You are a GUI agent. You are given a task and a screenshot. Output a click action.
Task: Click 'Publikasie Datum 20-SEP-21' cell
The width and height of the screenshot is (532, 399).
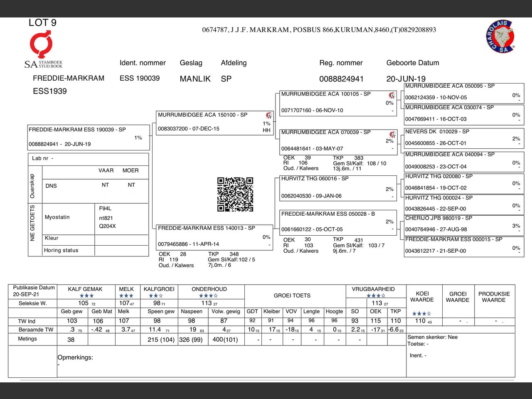[34, 291]
